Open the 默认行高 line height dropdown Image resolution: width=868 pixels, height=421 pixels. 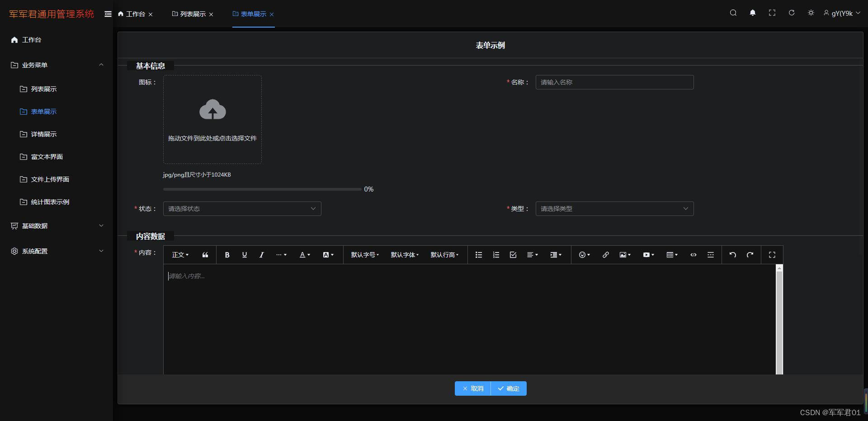(x=444, y=255)
